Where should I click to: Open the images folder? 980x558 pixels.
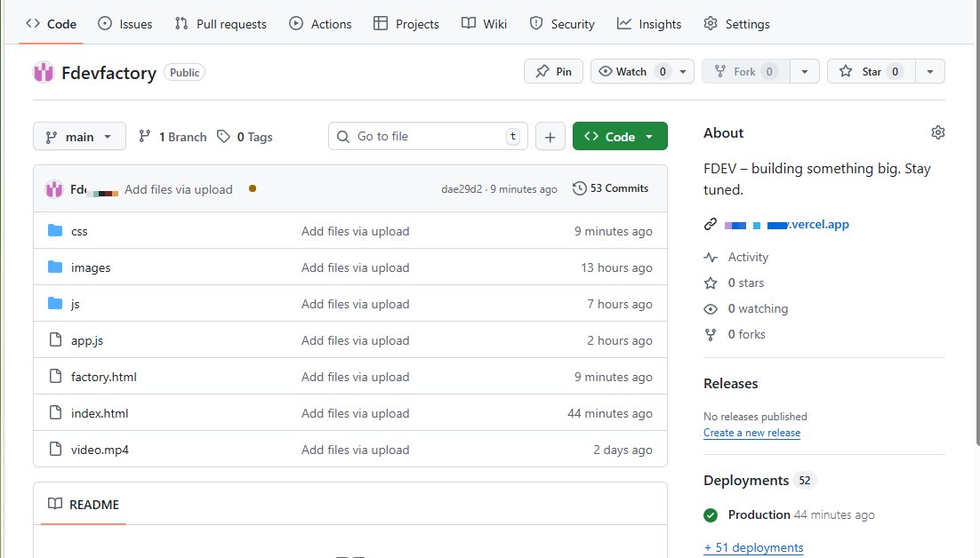[91, 267]
